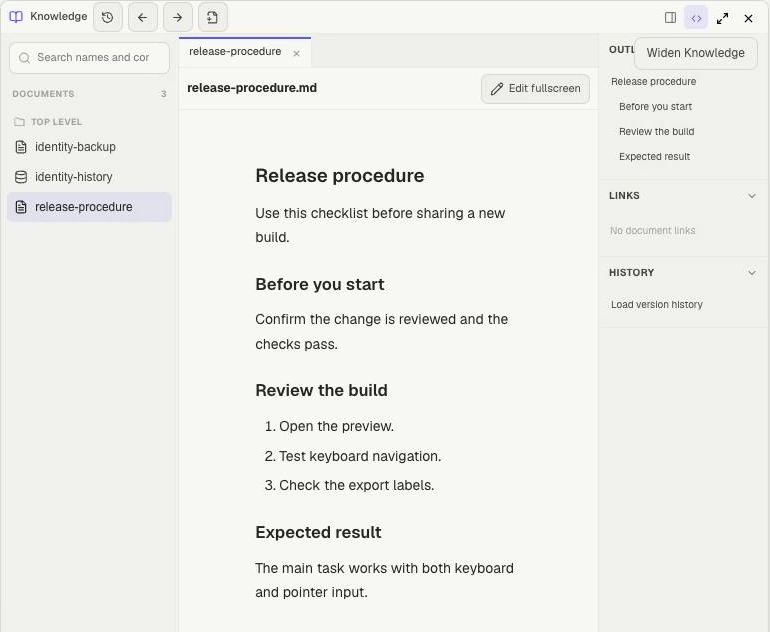Click the Expected result heading
This screenshot has width=770, height=632.
pyautogui.click(x=318, y=532)
